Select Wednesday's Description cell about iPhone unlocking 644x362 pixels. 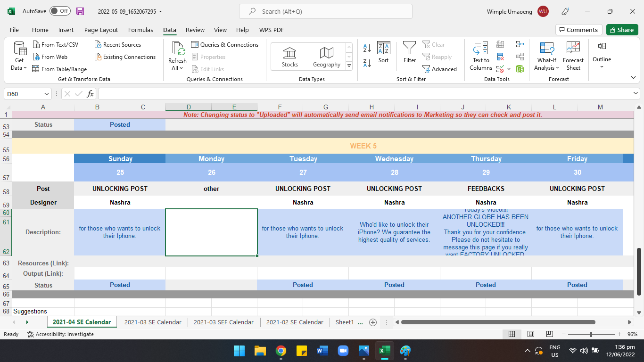pyautogui.click(x=394, y=232)
